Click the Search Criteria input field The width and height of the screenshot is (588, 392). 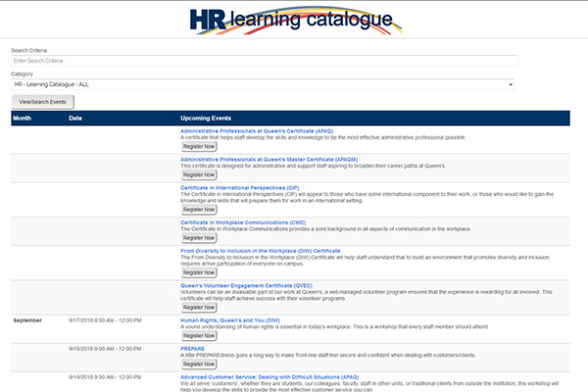tap(263, 61)
